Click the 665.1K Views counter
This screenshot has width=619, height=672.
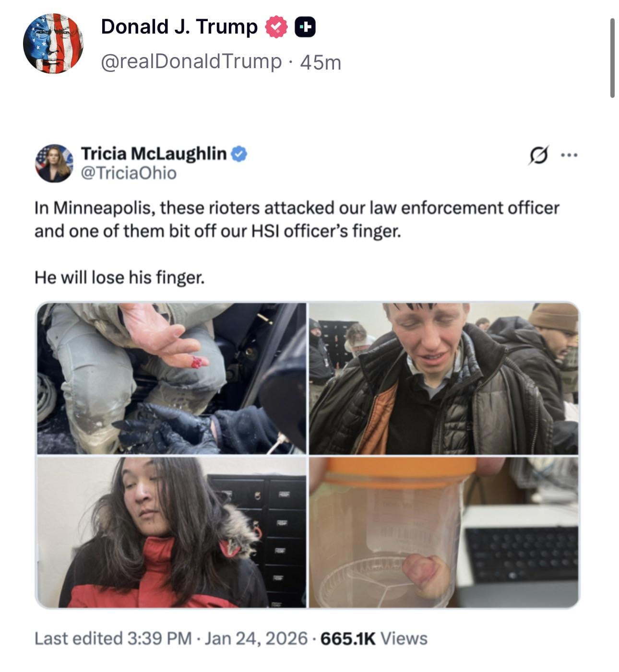coord(373,638)
